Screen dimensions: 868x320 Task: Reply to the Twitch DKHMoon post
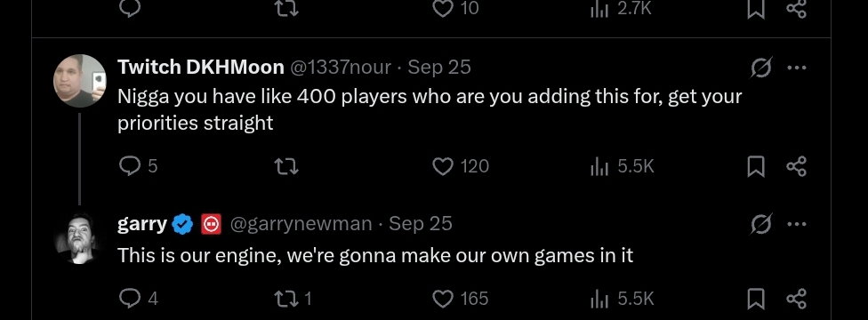tap(138, 166)
